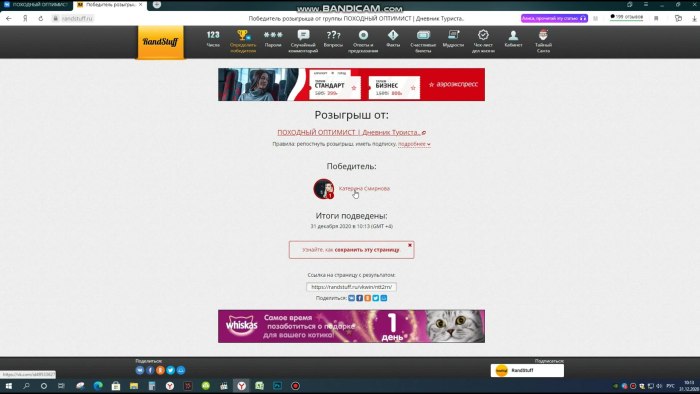This screenshot has width=700, height=394.
Task: Share result via Facebook icon
Action: [359, 298]
